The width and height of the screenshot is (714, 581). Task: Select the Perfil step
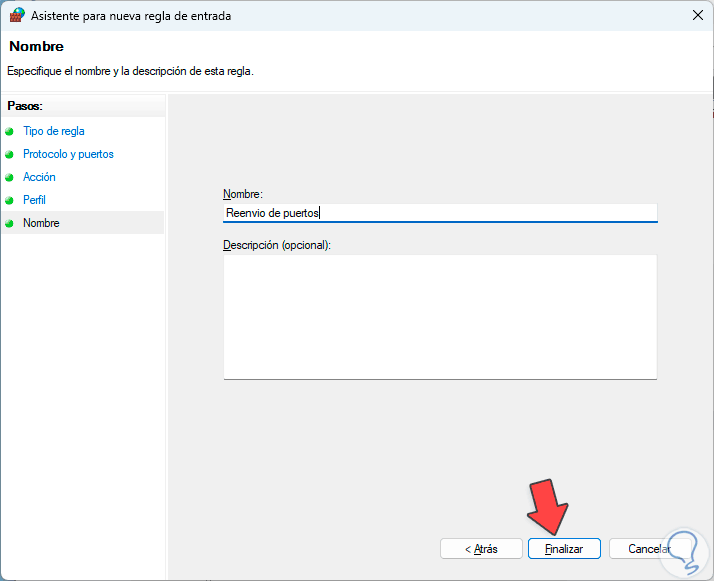pos(35,200)
